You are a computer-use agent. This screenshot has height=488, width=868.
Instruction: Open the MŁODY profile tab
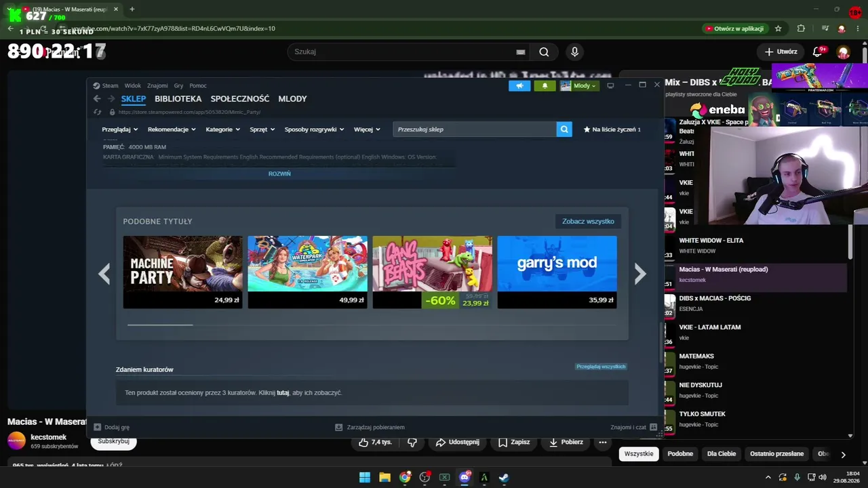292,99
